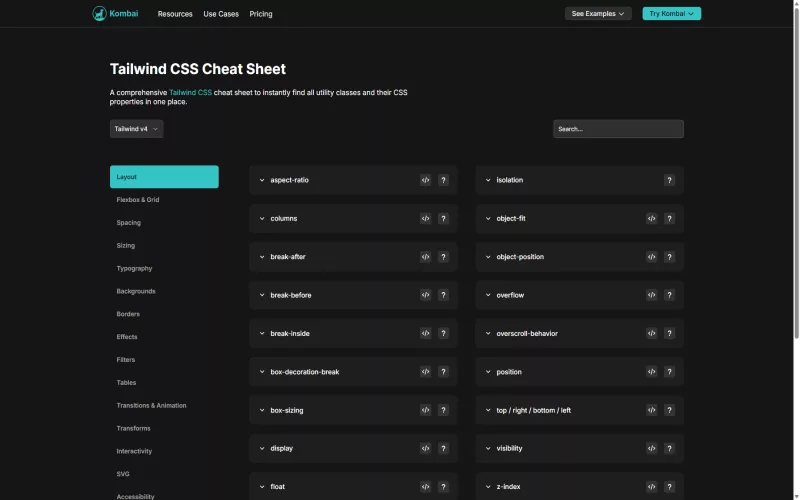Open Effects category in sidebar
The width and height of the screenshot is (800, 500).
(127, 337)
